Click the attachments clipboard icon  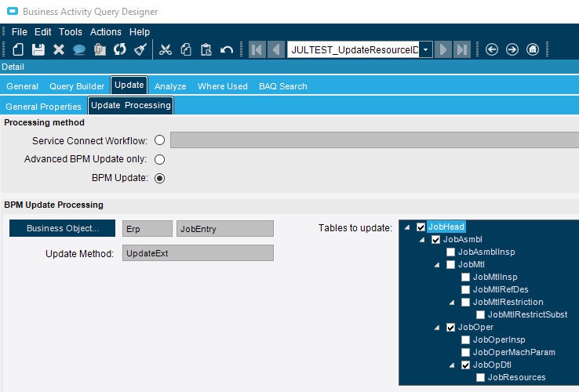pos(100,49)
